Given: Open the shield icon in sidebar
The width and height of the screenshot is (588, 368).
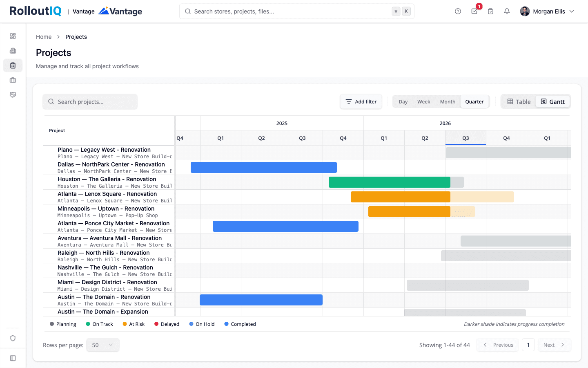Looking at the screenshot, I should pos(13,338).
